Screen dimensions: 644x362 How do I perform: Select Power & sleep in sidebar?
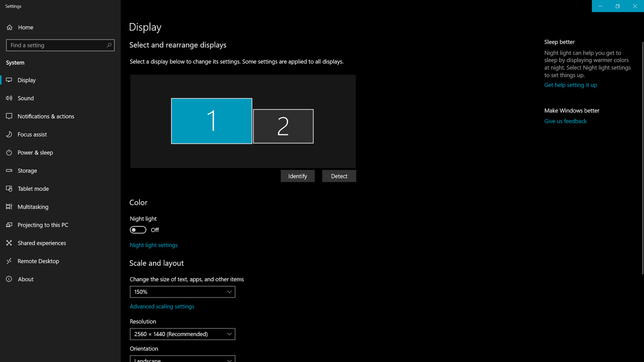(60, 153)
